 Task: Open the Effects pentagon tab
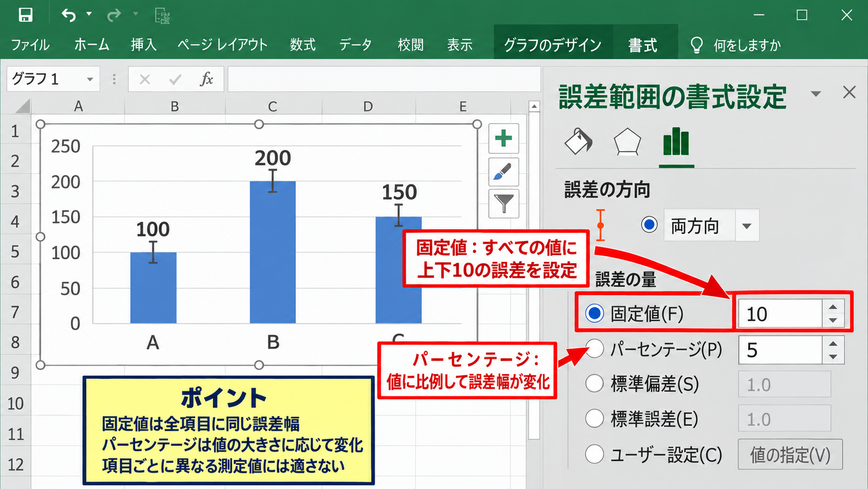pyautogui.click(x=627, y=141)
